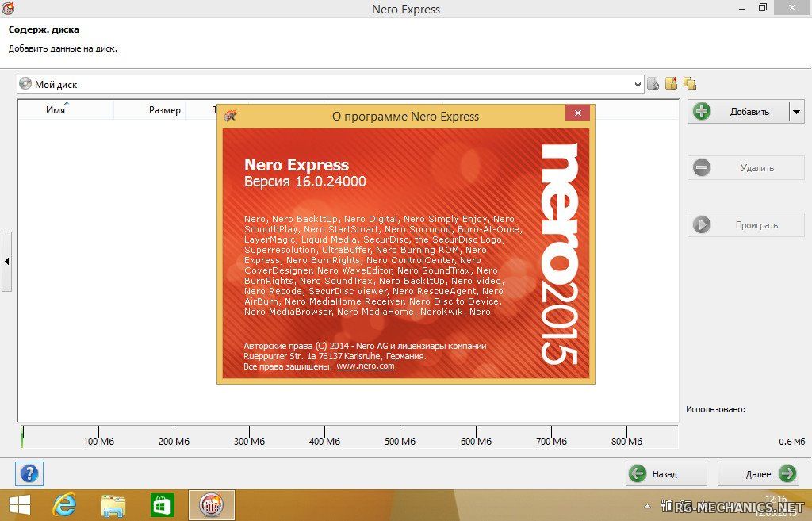Click the 100 Мб capacity mark
This screenshot has height=521, width=812.
tap(98, 441)
